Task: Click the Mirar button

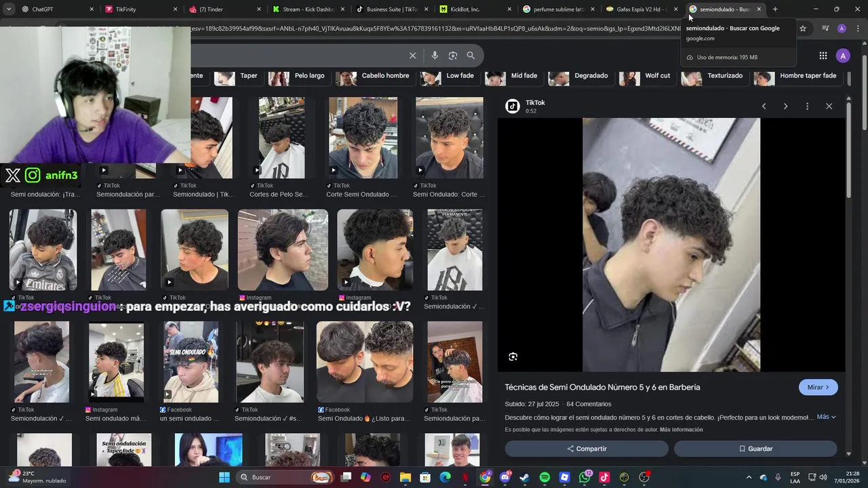Action: pos(818,387)
